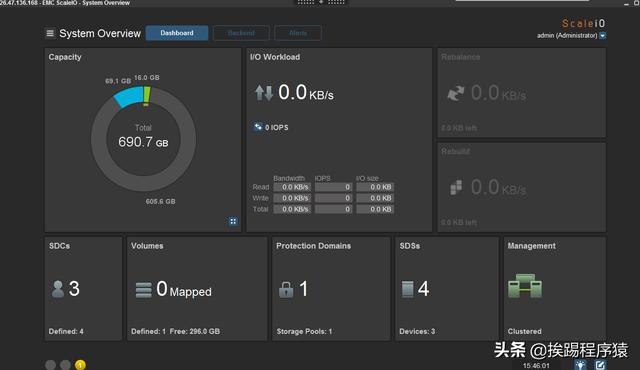Click the Rebalance arrows icon
Viewport: 640px width, 370px height.
[x=456, y=93]
